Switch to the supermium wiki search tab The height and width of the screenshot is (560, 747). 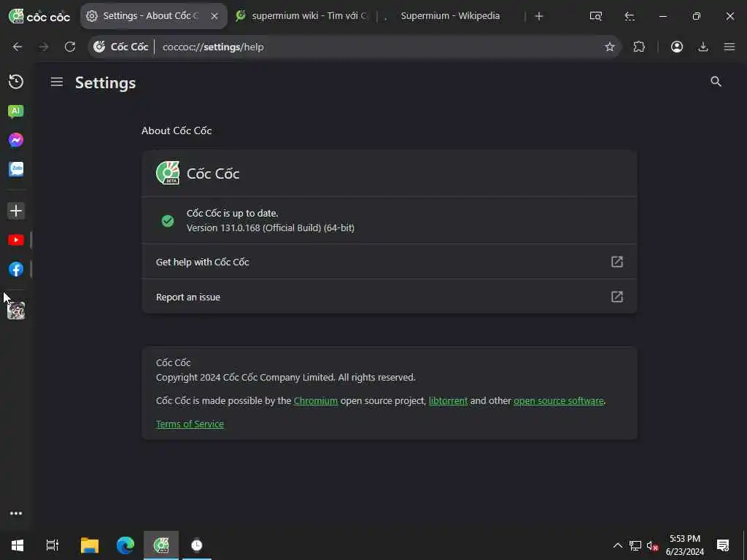coord(302,16)
